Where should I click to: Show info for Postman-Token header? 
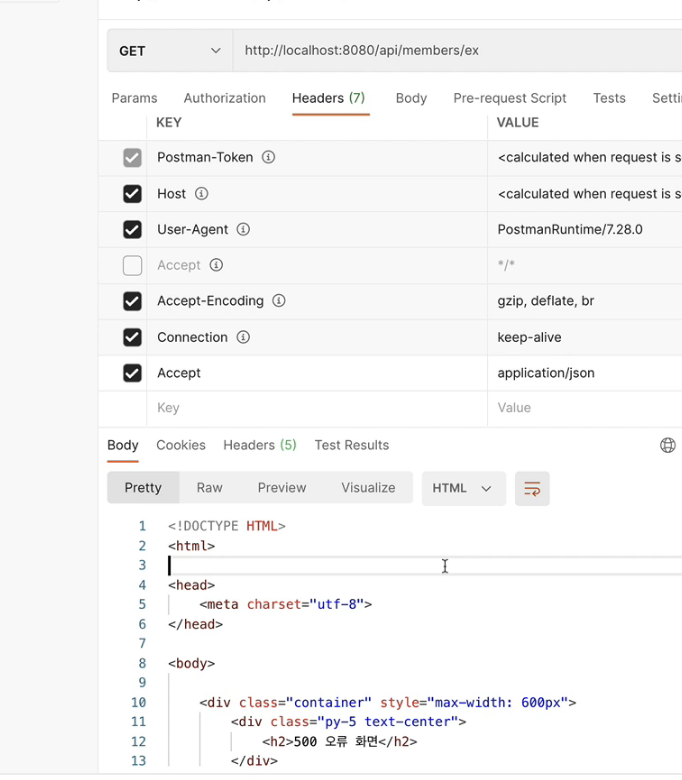coord(269,157)
